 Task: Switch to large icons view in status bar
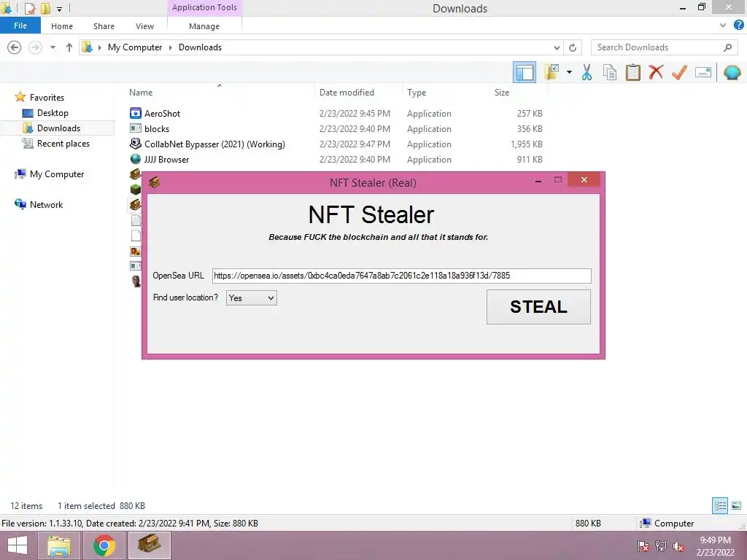[x=736, y=505]
